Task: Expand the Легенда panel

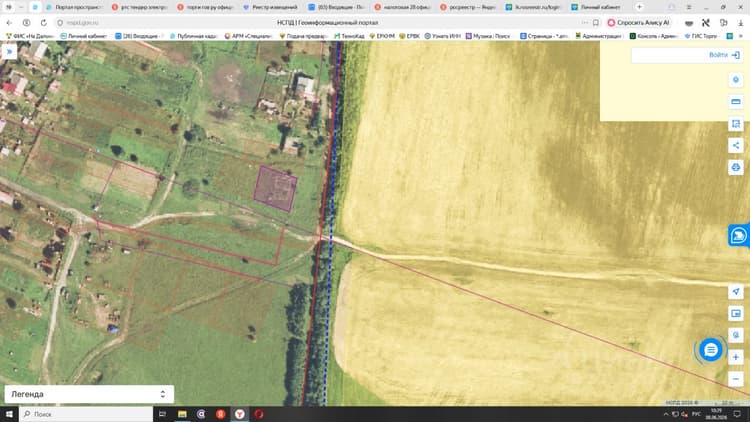Action: (x=89, y=394)
